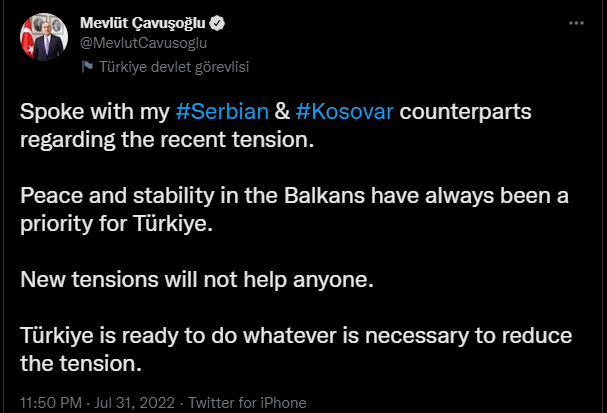This screenshot has width=607, height=413.
Task: Open profile via display name Mevlüt Çavuşoğlu
Action: (142, 23)
